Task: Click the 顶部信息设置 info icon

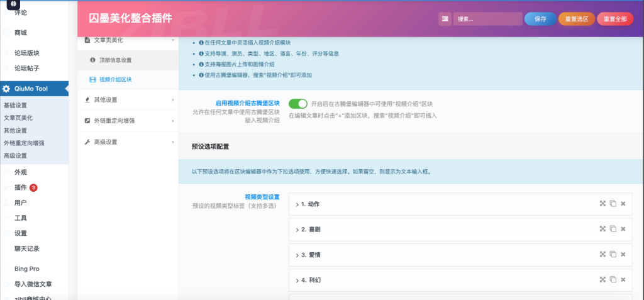Action: pos(92,60)
